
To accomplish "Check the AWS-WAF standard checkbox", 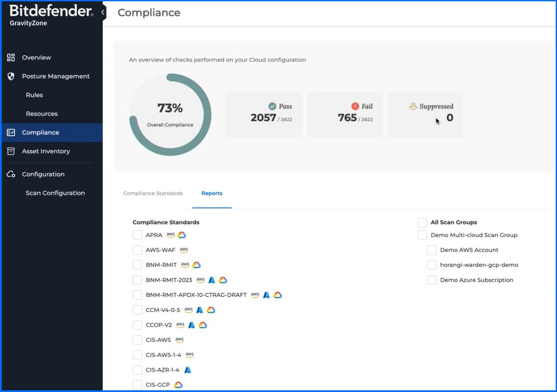I will 137,250.
